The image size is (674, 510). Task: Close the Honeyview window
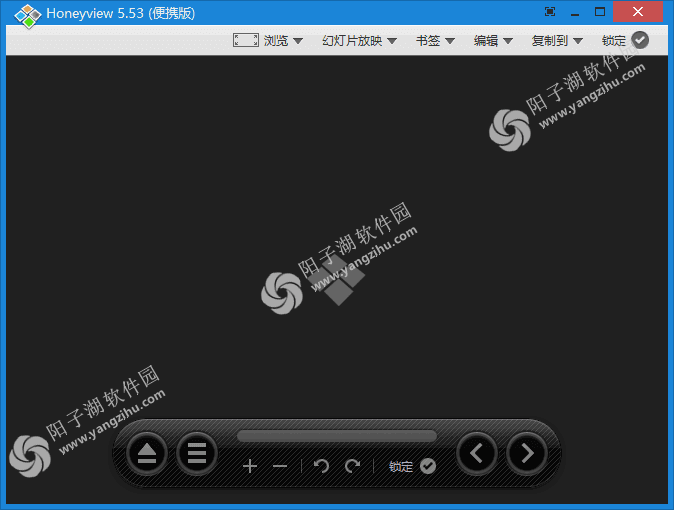(638, 12)
